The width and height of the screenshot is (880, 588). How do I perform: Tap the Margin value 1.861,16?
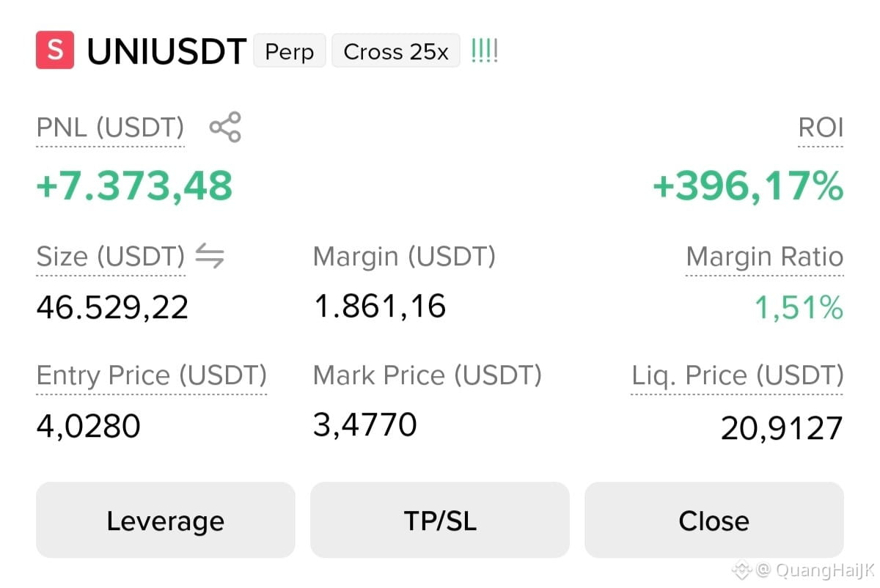[380, 305]
